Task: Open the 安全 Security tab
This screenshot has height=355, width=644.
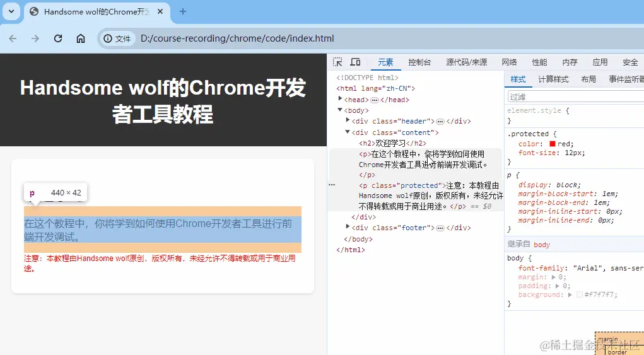Action: [x=630, y=62]
